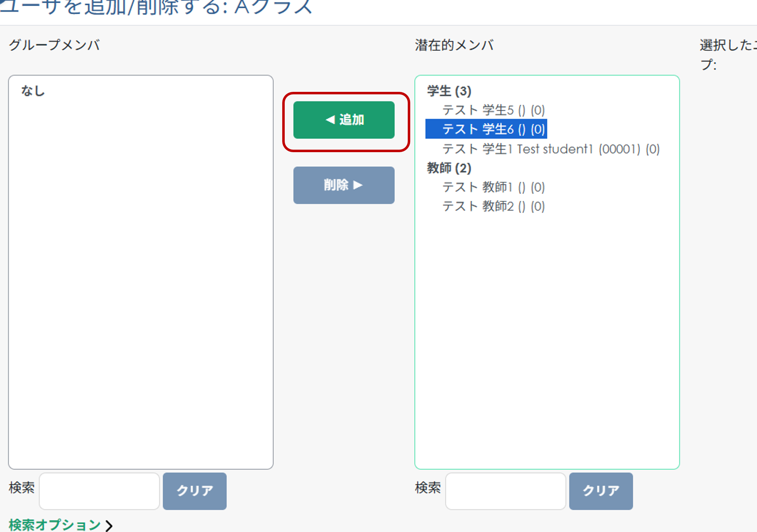Select テスト 学生5 in the potential members list
757x532 pixels.
(x=493, y=110)
